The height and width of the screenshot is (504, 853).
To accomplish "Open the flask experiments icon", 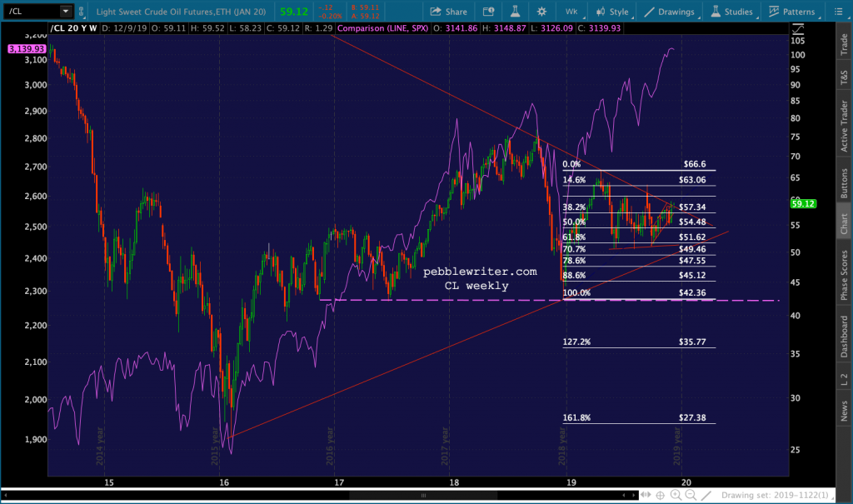I will (x=515, y=12).
